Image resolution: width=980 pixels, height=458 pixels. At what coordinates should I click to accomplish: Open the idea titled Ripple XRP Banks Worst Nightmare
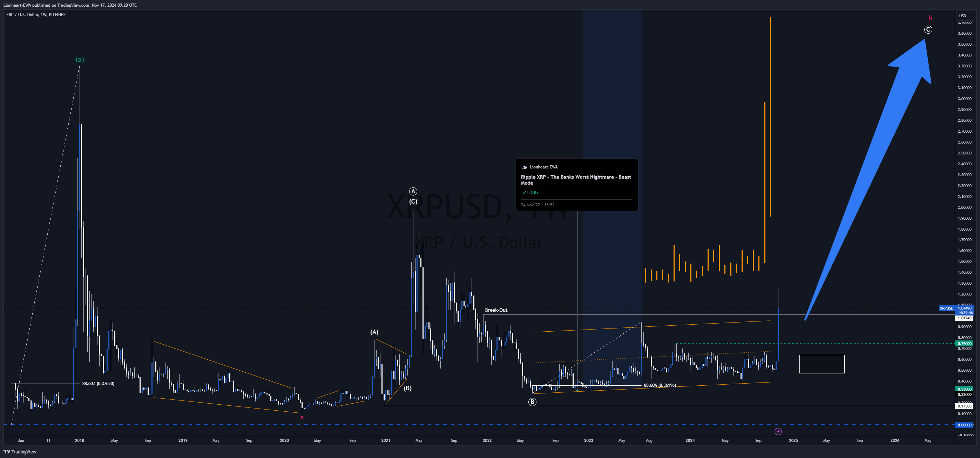576,180
